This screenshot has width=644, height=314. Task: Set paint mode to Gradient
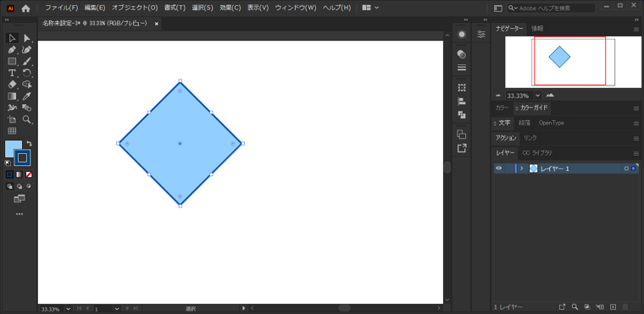pos(19,174)
